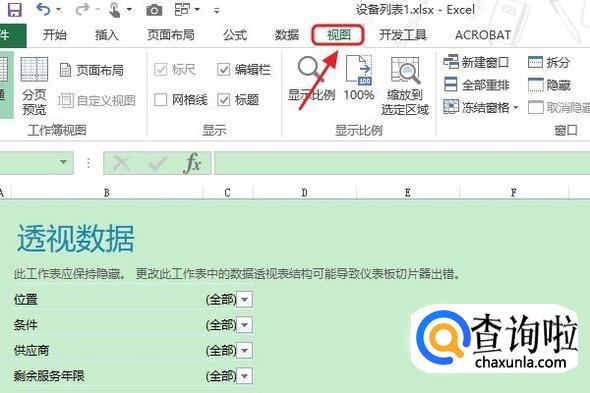Enable the 网格线 gridlines checkbox
The height and width of the screenshot is (393, 590).
pyautogui.click(x=161, y=100)
